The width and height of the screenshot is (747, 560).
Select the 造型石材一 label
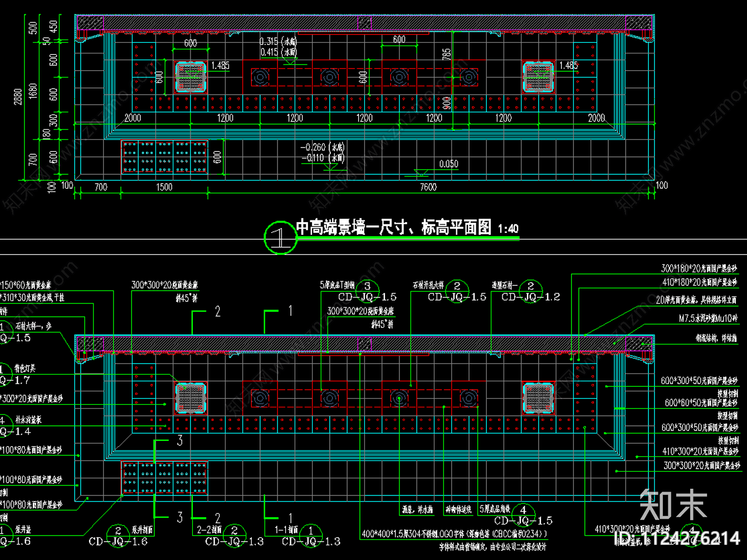tap(504, 285)
